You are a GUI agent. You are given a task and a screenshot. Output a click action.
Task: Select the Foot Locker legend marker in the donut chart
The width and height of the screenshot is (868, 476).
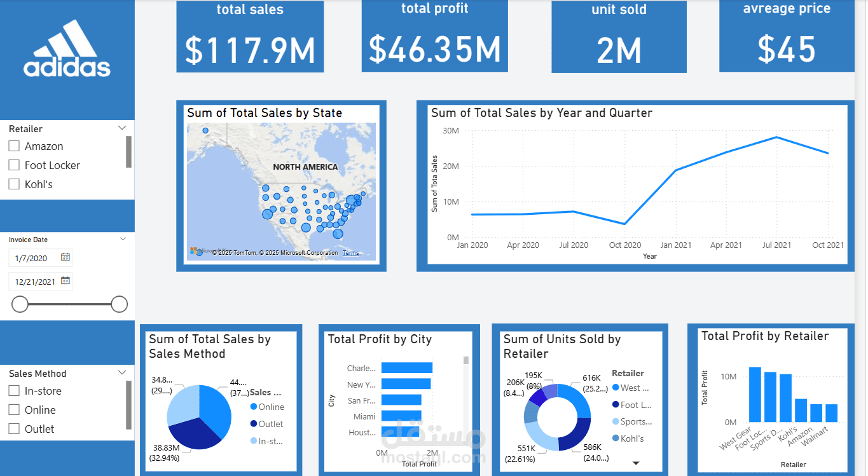(x=614, y=404)
